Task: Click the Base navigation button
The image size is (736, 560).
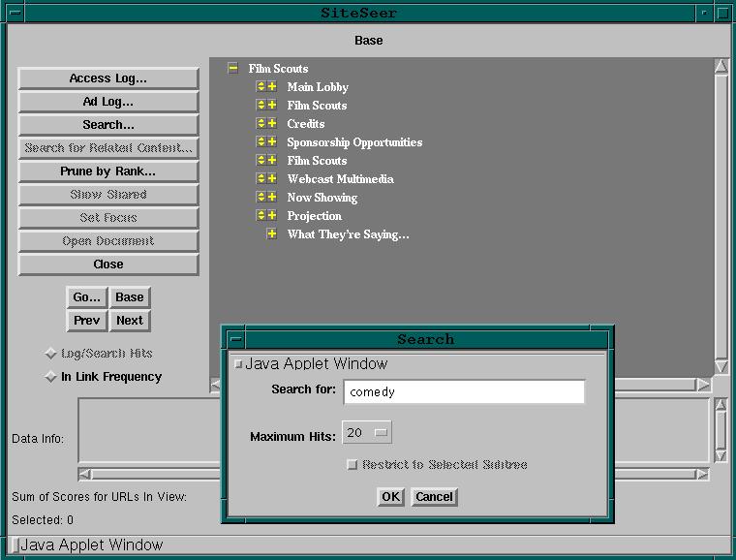Action: [x=130, y=297]
